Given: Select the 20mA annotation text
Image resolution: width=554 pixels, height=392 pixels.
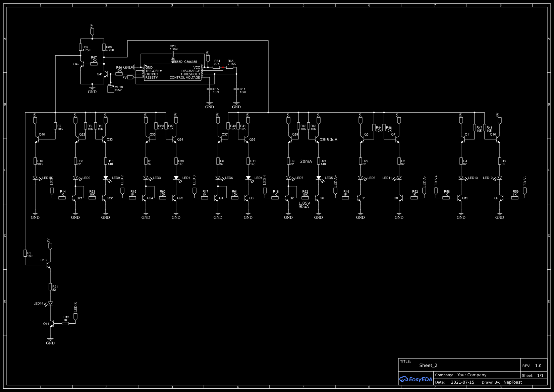Looking at the screenshot, I should (x=306, y=161).
